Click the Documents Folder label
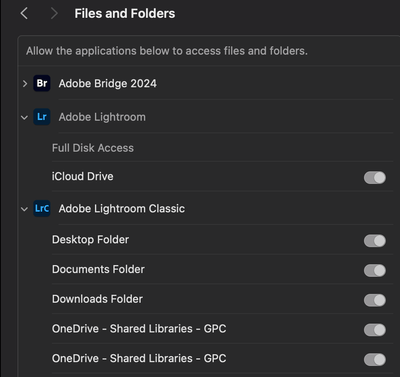 click(98, 269)
